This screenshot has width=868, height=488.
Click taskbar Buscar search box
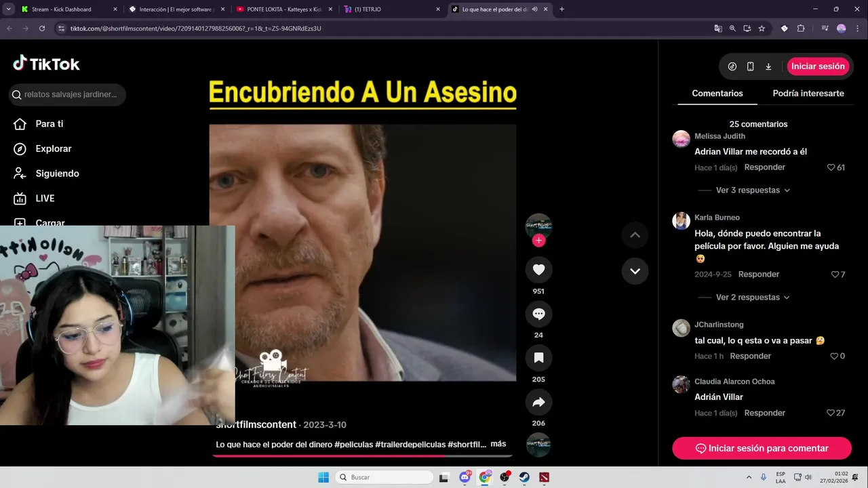click(x=384, y=477)
